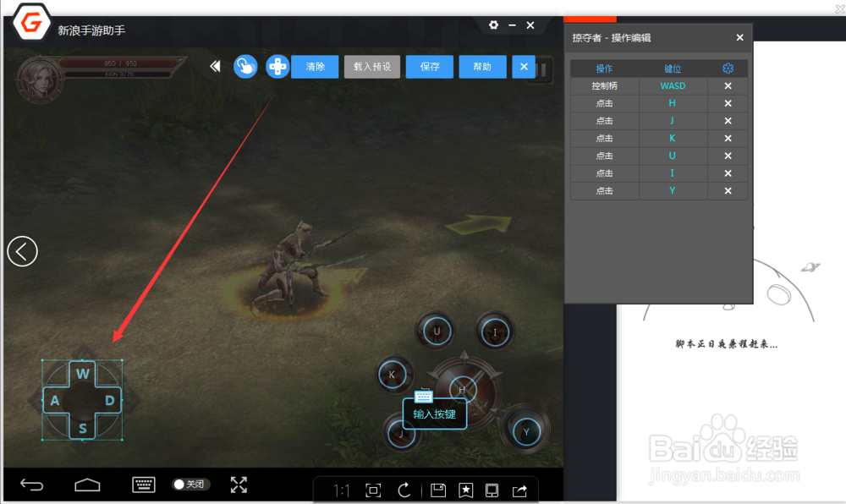Select the WASD key binding cell
Image resolution: width=846 pixels, height=504 pixels.
pyautogui.click(x=673, y=85)
